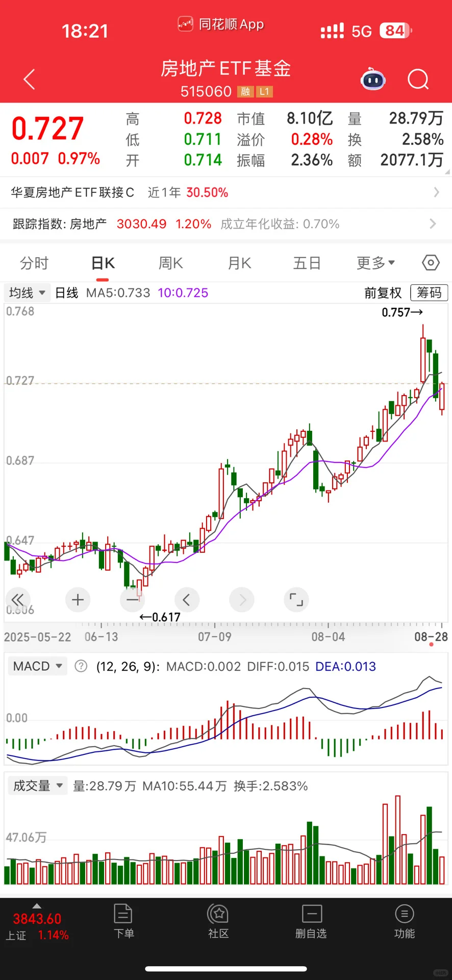Image resolution: width=452 pixels, height=980 pixels.
Task: Open the 更多 period dropdown
Action: [x=376, y=263]
